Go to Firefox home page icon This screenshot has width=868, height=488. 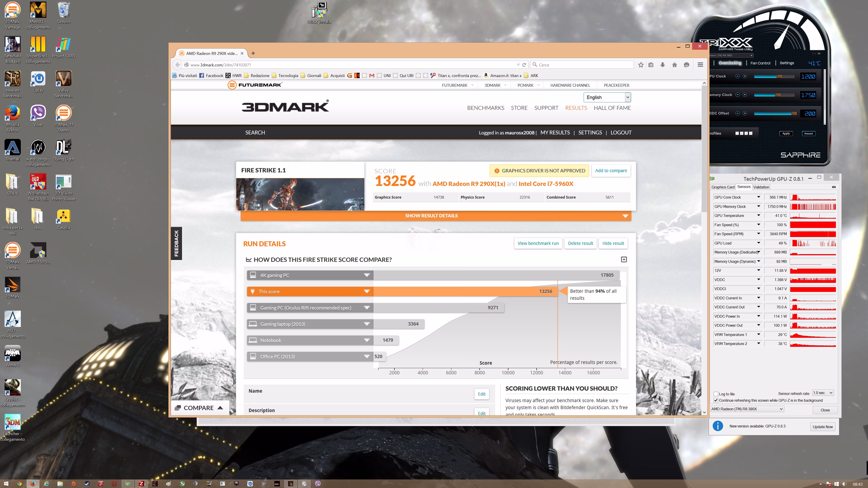tap(674, 65)
